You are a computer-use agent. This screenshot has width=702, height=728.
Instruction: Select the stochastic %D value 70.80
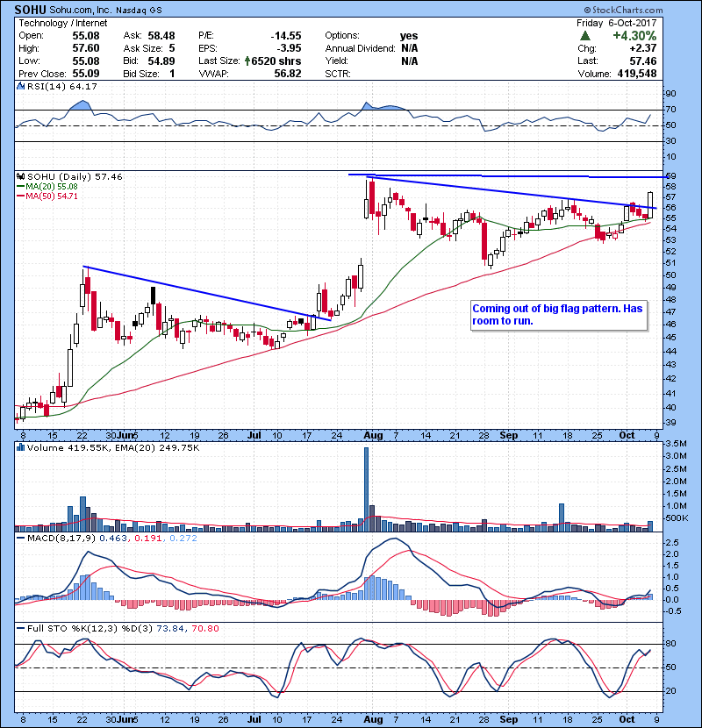(x=204, y=629)
